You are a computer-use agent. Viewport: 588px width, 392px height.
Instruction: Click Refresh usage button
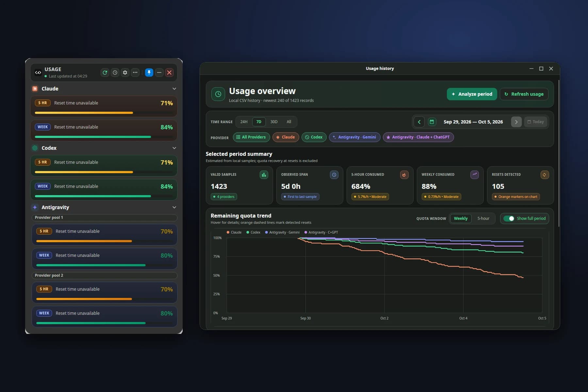pos(524,94)
